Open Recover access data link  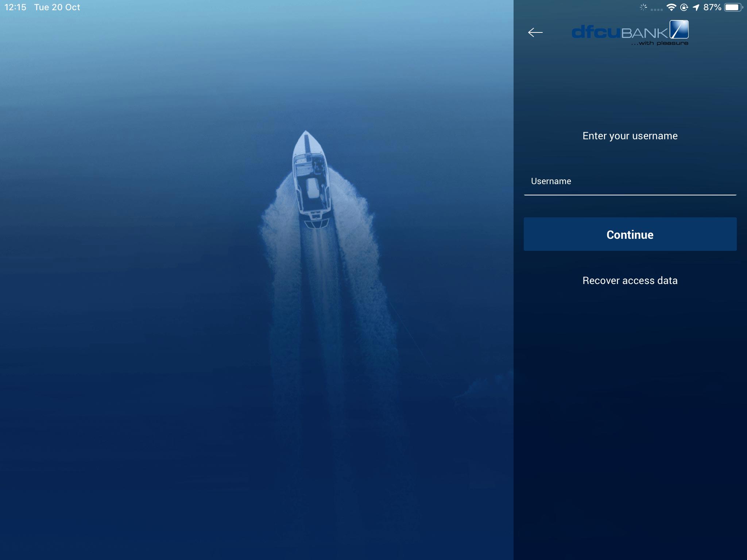click(x=630, y=280)
